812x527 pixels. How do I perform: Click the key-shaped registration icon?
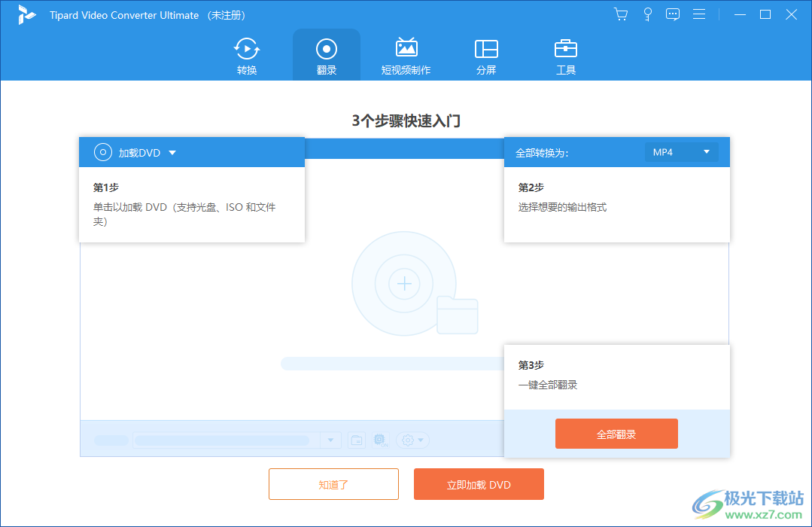647,14
